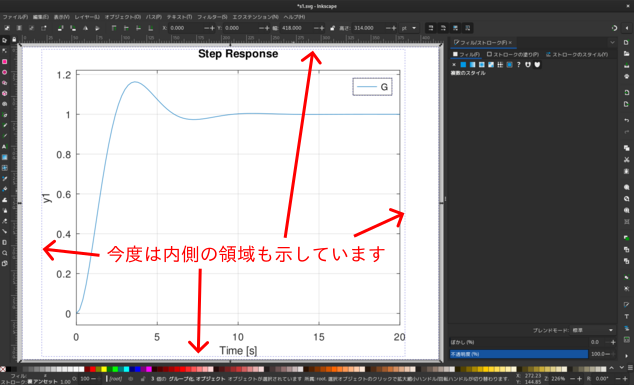Open オブジェクト(O) menu

[x=123, y=17]
